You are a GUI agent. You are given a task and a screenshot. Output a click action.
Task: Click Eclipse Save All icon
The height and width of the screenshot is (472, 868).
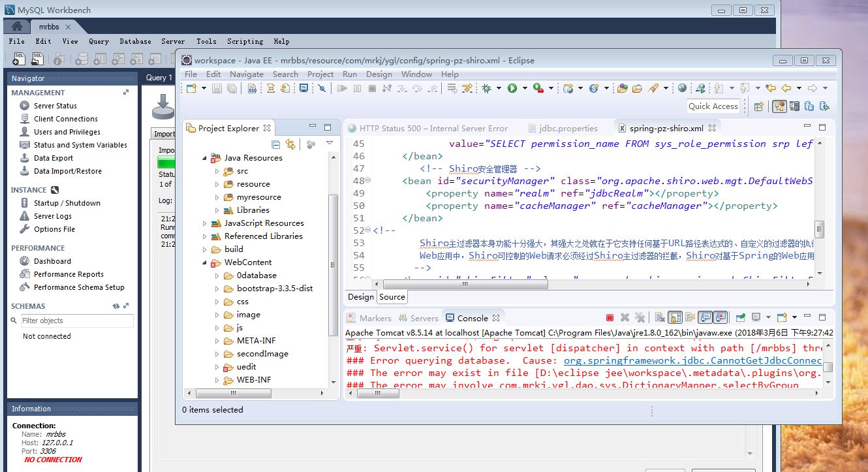click(232, 88)
